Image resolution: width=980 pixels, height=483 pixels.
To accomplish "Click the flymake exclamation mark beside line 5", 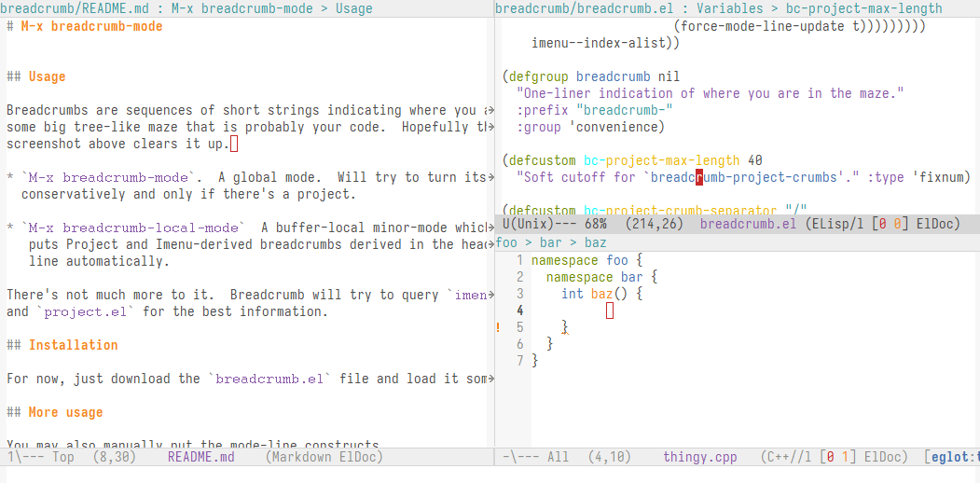I will click(498, 326).
